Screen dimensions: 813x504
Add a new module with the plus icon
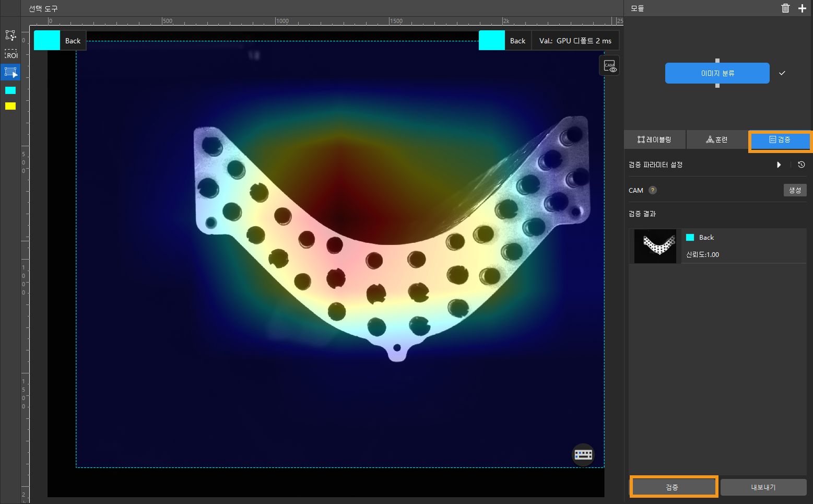click(802, 8)
